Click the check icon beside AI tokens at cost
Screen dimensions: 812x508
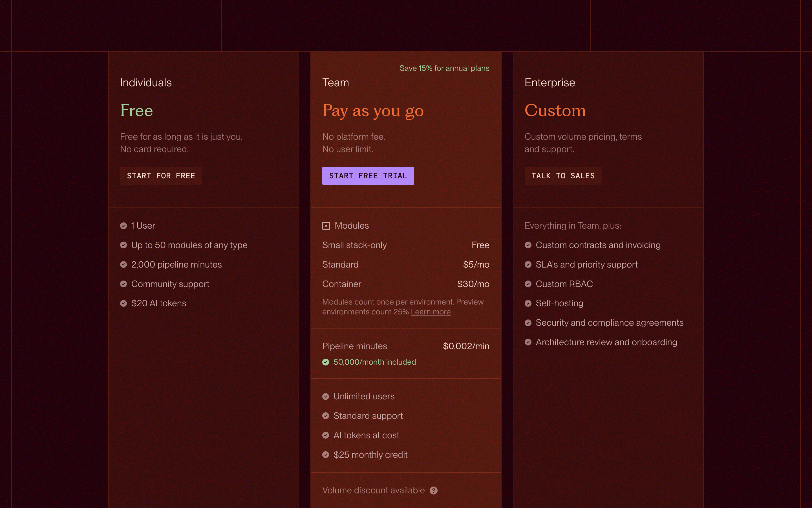coord(325,435)
